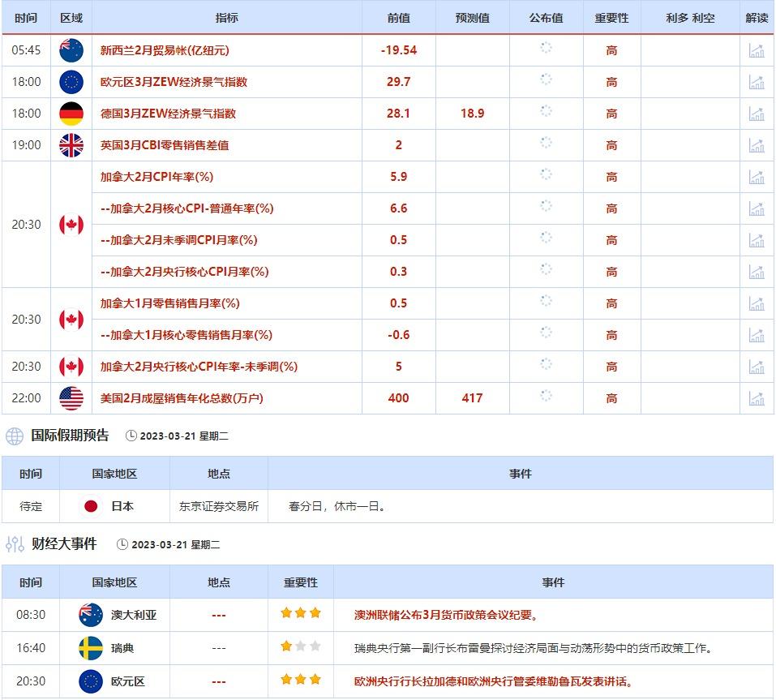The width and height of the screenshot is (776, 700).
Task: Click the Germany flag icon
Action: coord(71,114)
